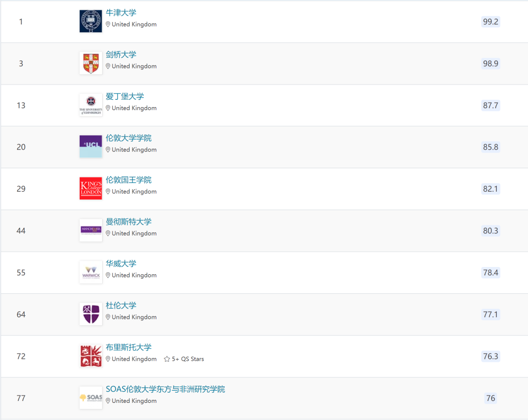Viewport: 528px width, 420px height.
Task: Click rank number 44 beside 曼彻斯特大学
Action: (x=21, y=231)
